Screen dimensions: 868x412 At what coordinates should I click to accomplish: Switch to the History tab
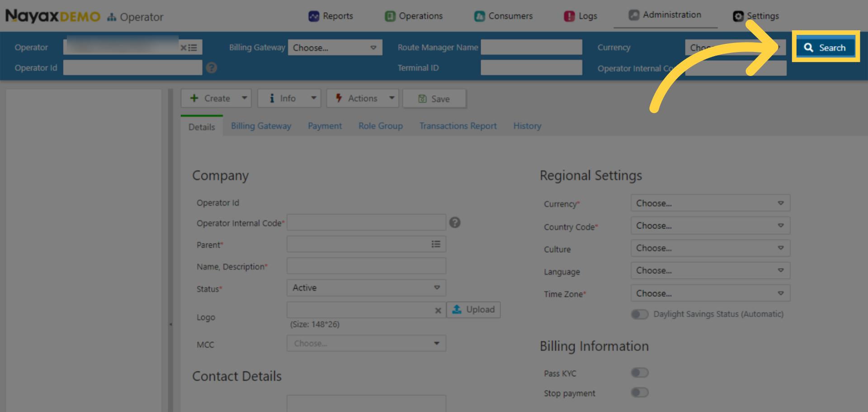(527, 126)
